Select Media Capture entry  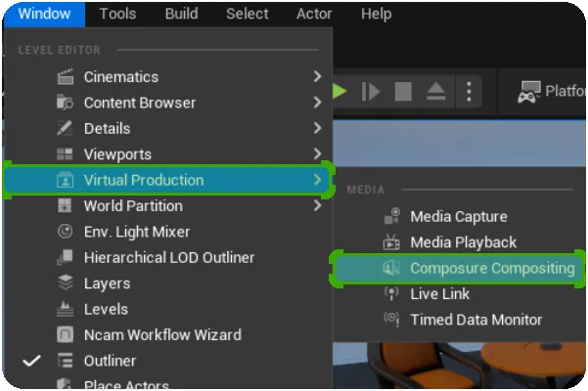[459, 216]
